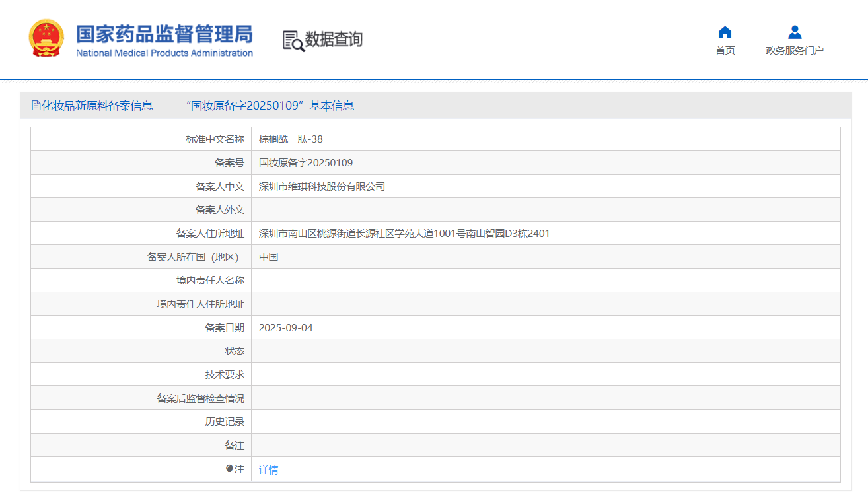Open the 详情 link in the 注 row
This screenshot has width=868, height=501.
click(268, 470)
